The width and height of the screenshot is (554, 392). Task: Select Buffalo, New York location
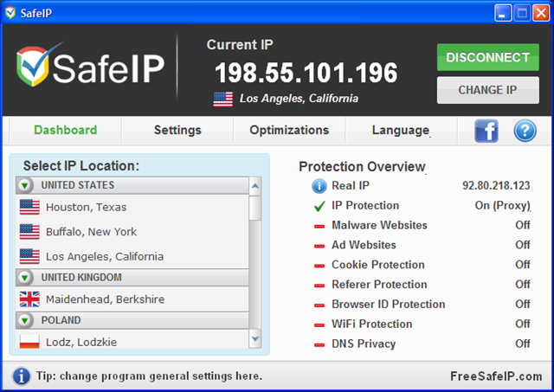coord(132,232)
